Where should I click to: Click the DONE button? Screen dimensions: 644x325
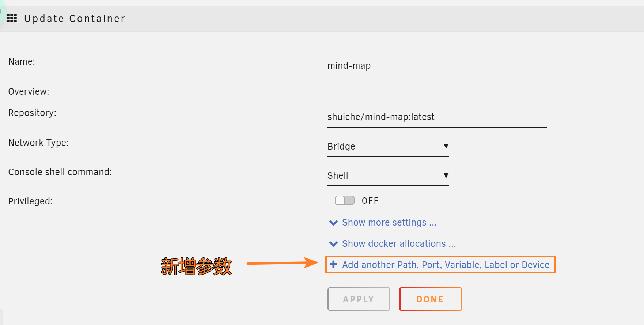[x=430, y=299]
